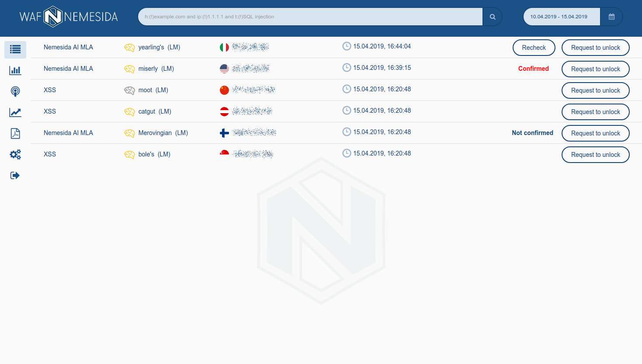Click the yearling's (LM) entry
The width and height of the screenshot is (642, 364).
click(x=159, y=47)
